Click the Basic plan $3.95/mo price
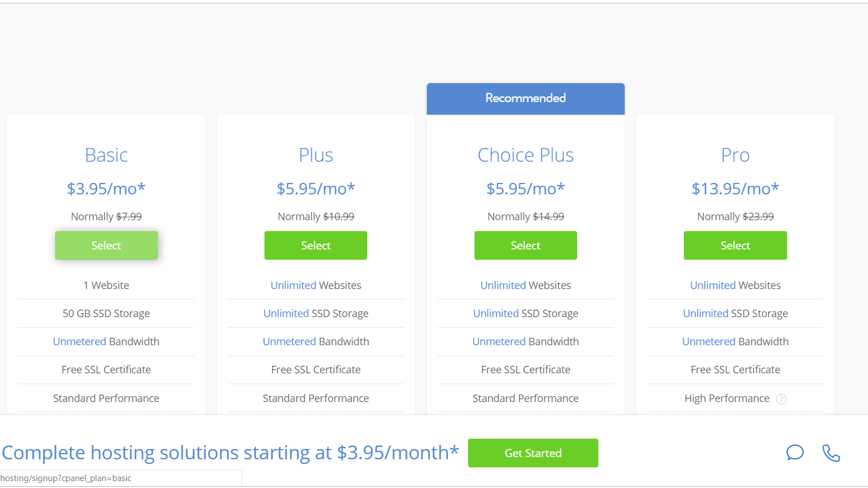 click(106, 189)
